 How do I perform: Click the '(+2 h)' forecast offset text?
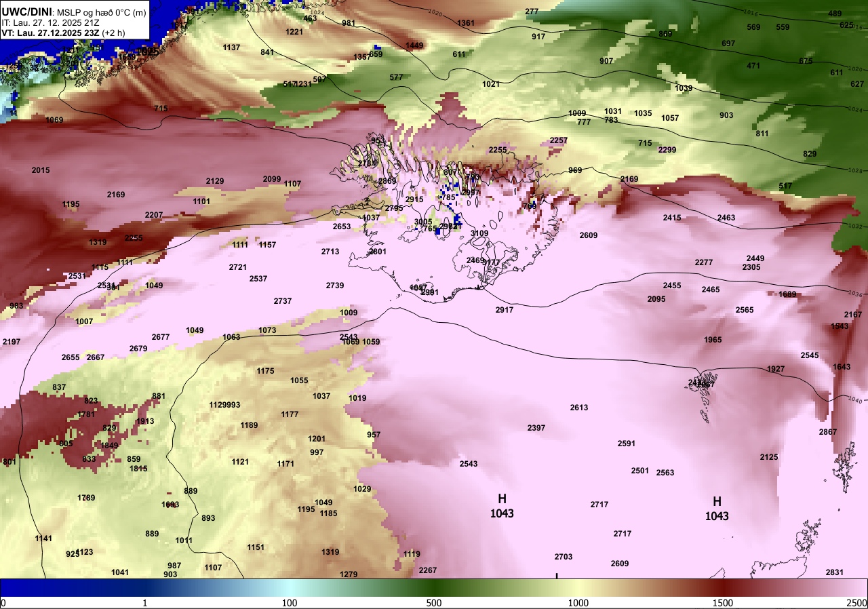(x=115, y=33)
